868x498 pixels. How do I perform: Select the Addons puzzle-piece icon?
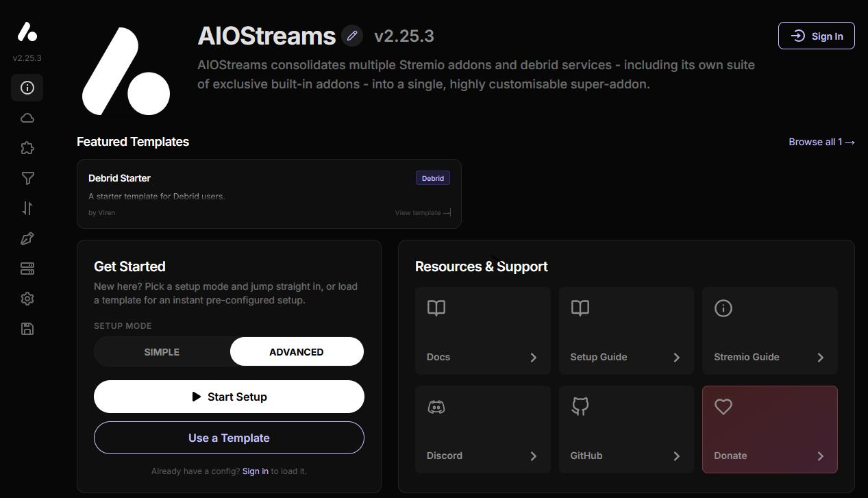coord(27,148)
